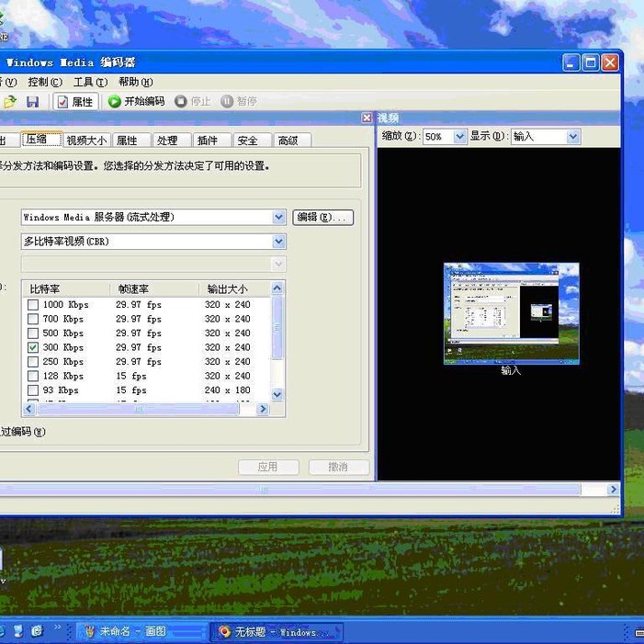Check the 93 Kbps bit rate box
Screen dimensions: 644x644
pos(33,390)
